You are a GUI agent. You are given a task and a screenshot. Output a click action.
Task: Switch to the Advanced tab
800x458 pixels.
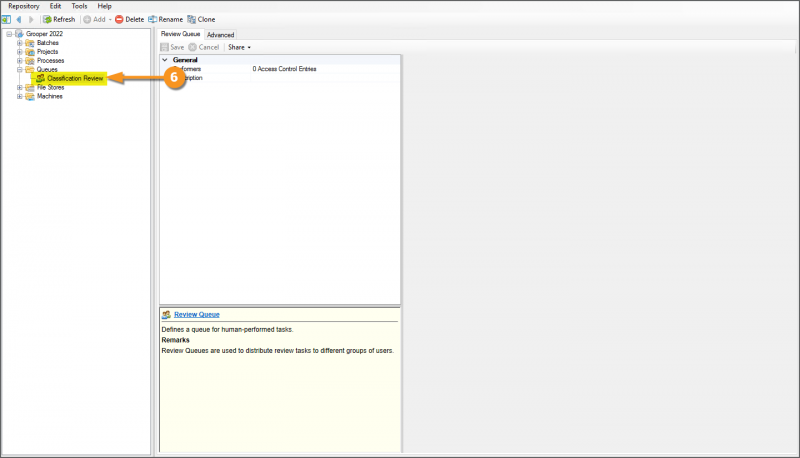click(x=220, y=35)
